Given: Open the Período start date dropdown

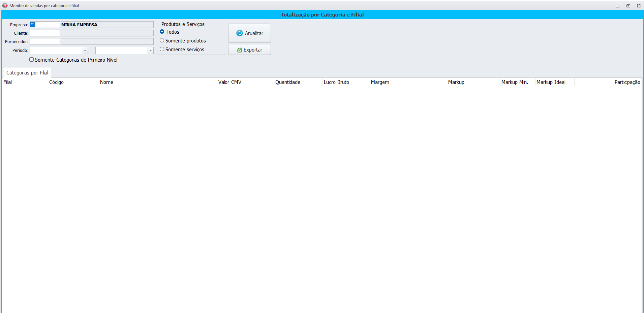Looking at the screenshot, I should (x=85, y=51).
